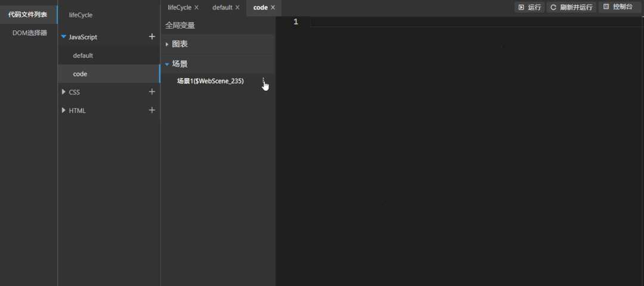Screen dimensions: 644x286
Task: Select the code file under JavaScript
Action: (x=109, y=73)
